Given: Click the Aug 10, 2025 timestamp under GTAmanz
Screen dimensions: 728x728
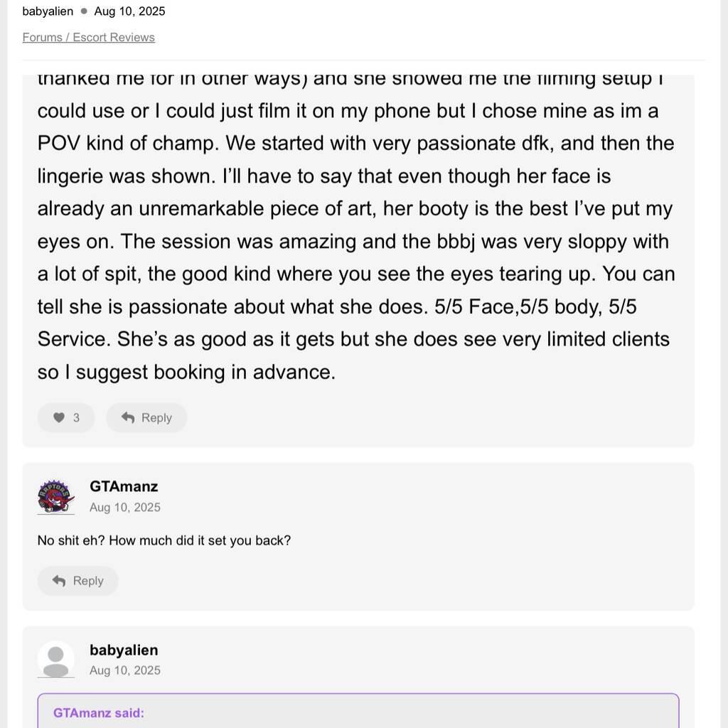Looking at the screenshot, I should 125,508.
